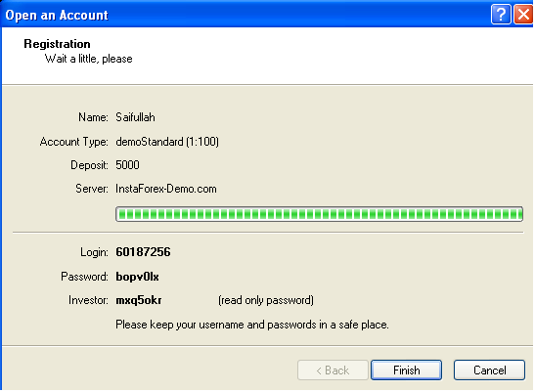Click the name value Saifullah
535x392 pixels.
135,117
